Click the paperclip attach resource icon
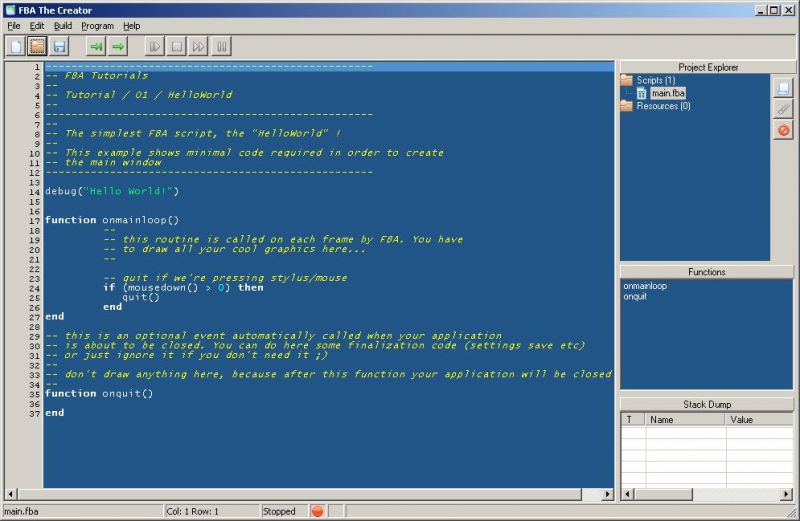The width and height of the screenshot is (800, 521). 783,109
